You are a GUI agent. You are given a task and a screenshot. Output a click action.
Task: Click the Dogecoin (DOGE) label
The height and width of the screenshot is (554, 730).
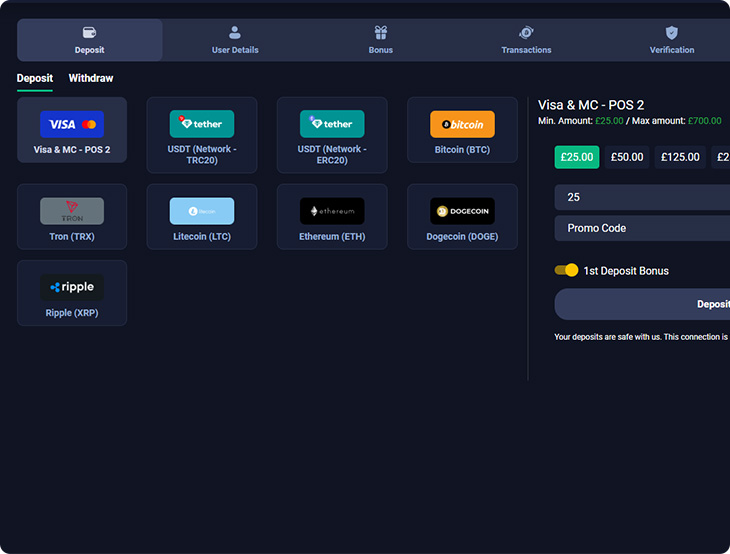pos(462,236)
